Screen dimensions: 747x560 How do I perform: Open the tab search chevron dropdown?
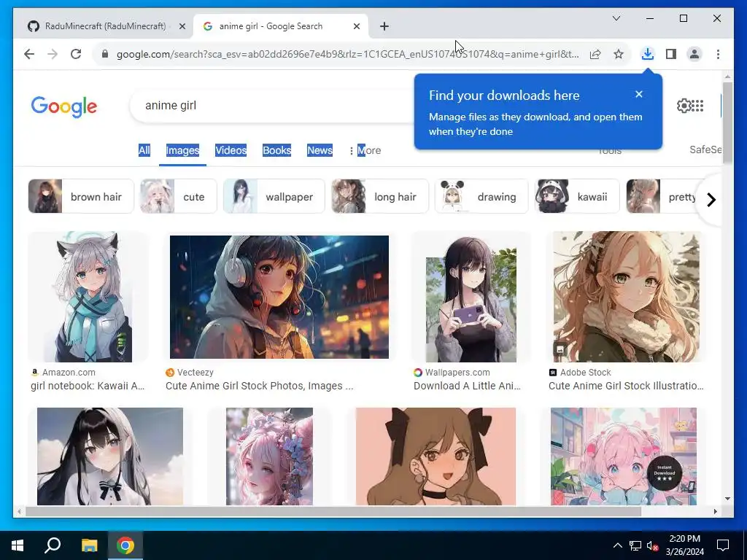click(616, 18)
